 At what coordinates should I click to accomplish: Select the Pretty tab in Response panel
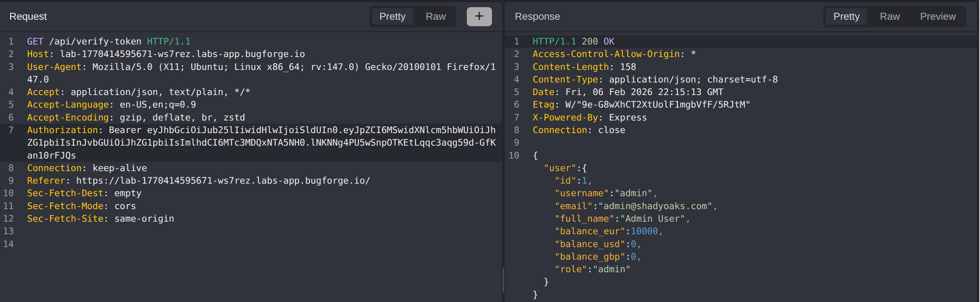[846, 16]
